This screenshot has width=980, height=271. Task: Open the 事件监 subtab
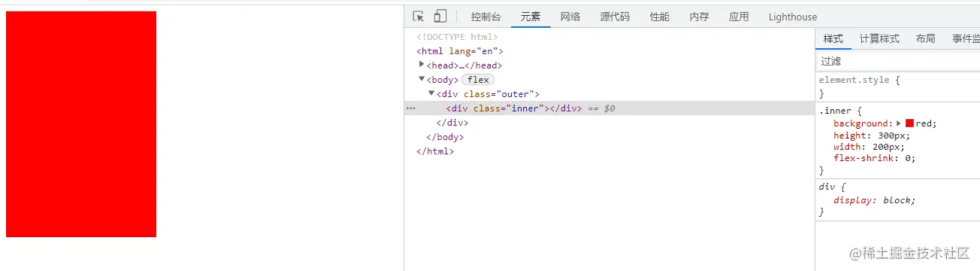pos(966,39)
